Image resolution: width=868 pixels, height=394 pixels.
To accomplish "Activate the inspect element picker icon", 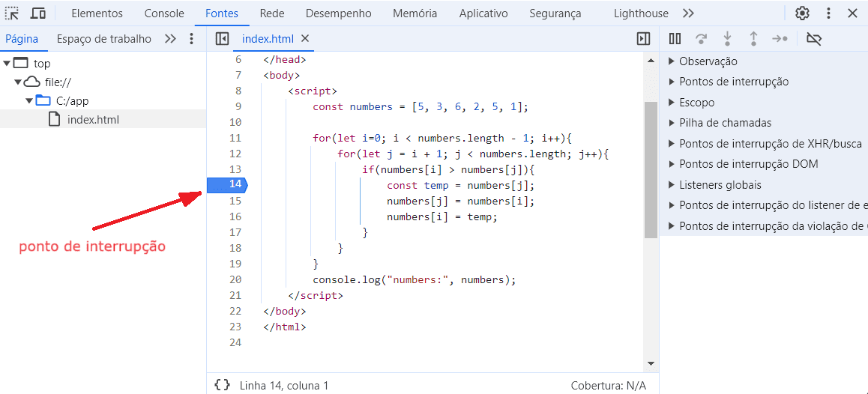I will coord(12,13).
